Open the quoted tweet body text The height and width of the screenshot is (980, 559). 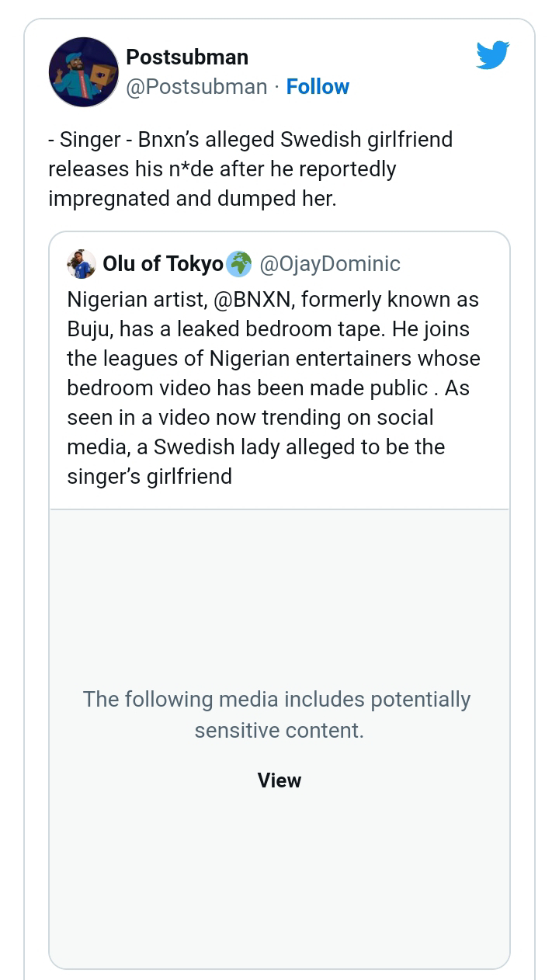[x=273, y=388]
